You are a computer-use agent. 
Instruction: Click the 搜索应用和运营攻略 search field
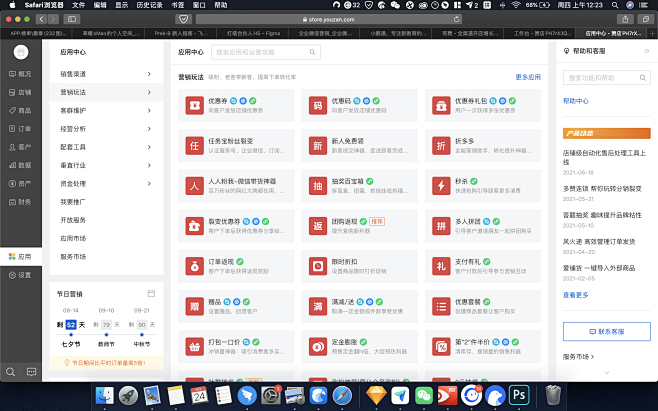(266, 52)
